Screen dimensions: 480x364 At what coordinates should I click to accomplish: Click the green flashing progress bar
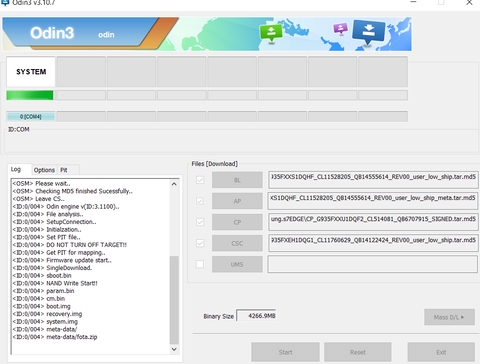30,95
